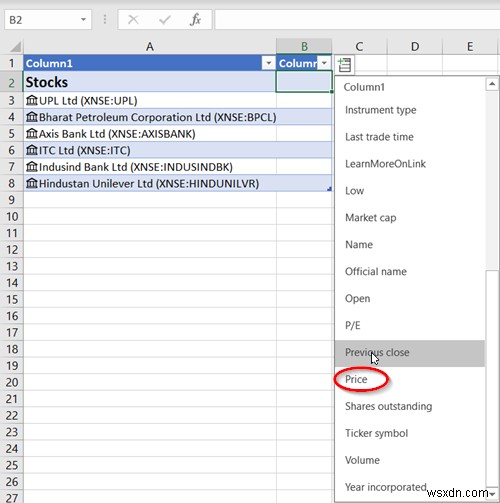Click the stock icon next to Hindustan Unilever

[32, 183]
